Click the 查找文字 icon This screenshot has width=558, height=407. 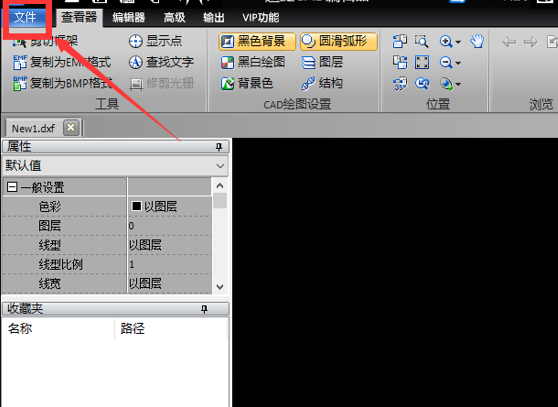pos(136,62)
